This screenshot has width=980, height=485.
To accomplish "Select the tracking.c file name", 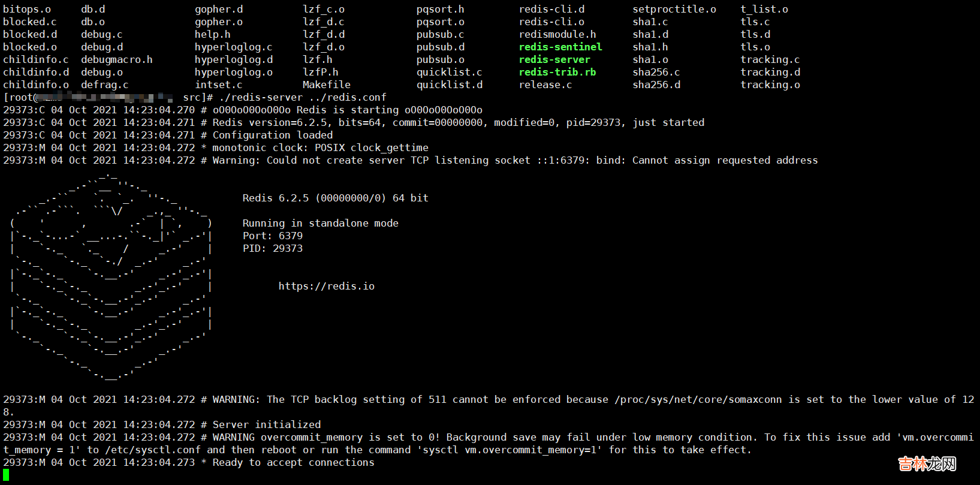I will [770, 59].
